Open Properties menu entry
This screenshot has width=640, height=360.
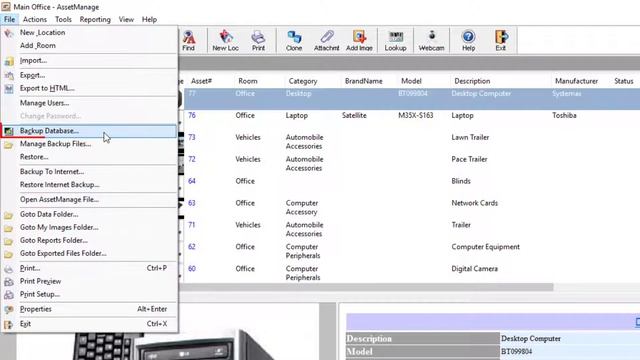[x=89, y=309]
